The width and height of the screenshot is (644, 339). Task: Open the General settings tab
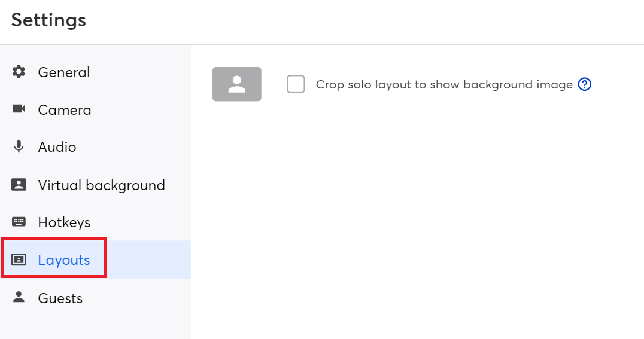click(x=64, y=72)
